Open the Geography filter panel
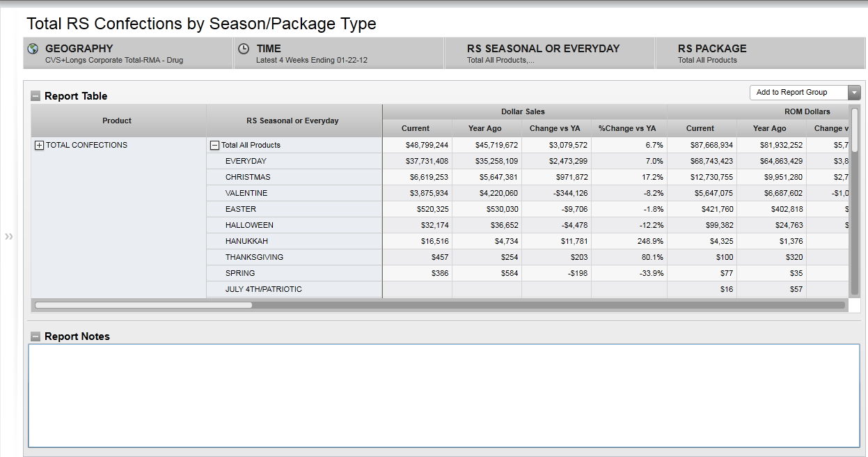Screen dimensions: 868x457 (x=127, y=54)
